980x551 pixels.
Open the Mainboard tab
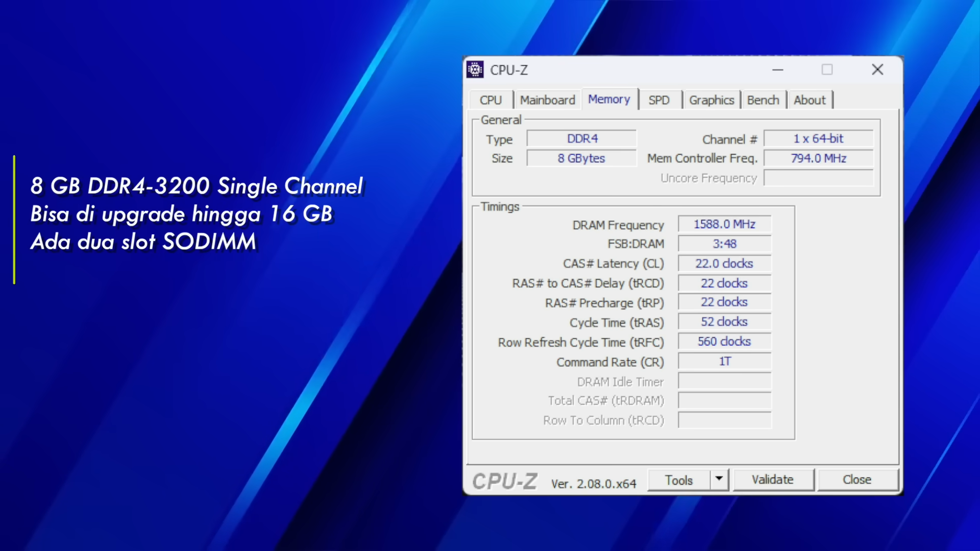point(547,100)
